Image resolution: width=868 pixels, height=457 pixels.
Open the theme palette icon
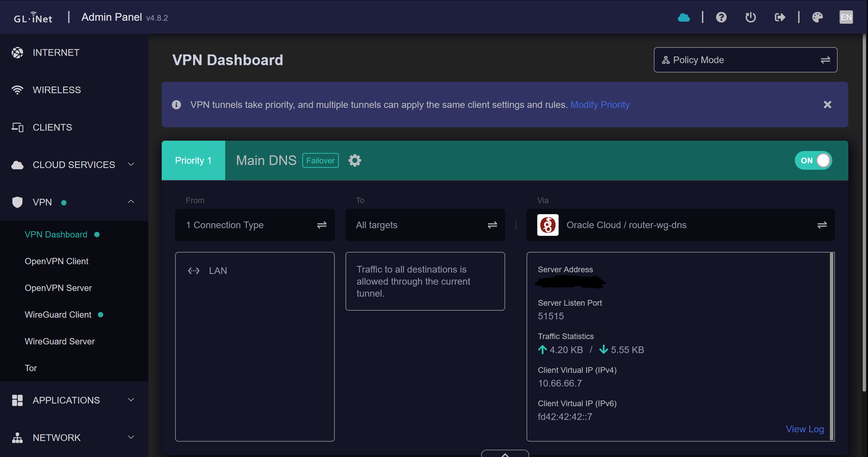pyautogui.click(x=818, y=17)
